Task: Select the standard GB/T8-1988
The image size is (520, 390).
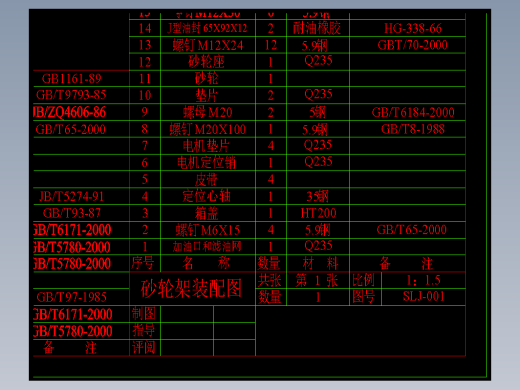Action: pyautogui.click(x=413, y=129)
